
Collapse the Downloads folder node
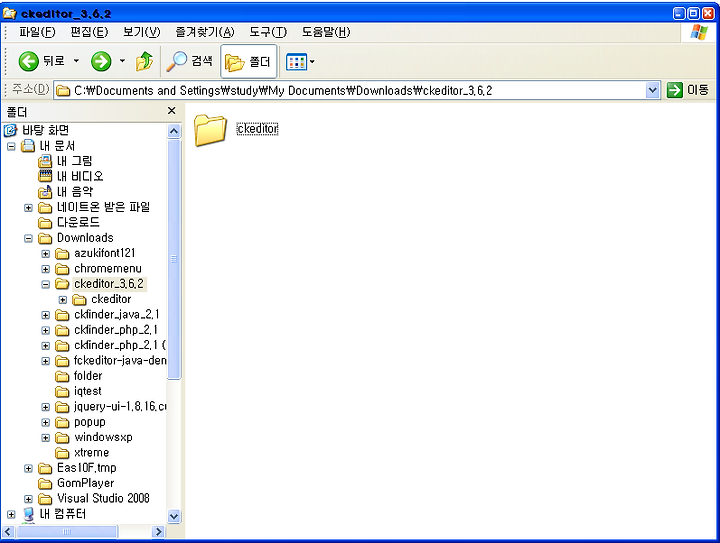coord(28,239)
